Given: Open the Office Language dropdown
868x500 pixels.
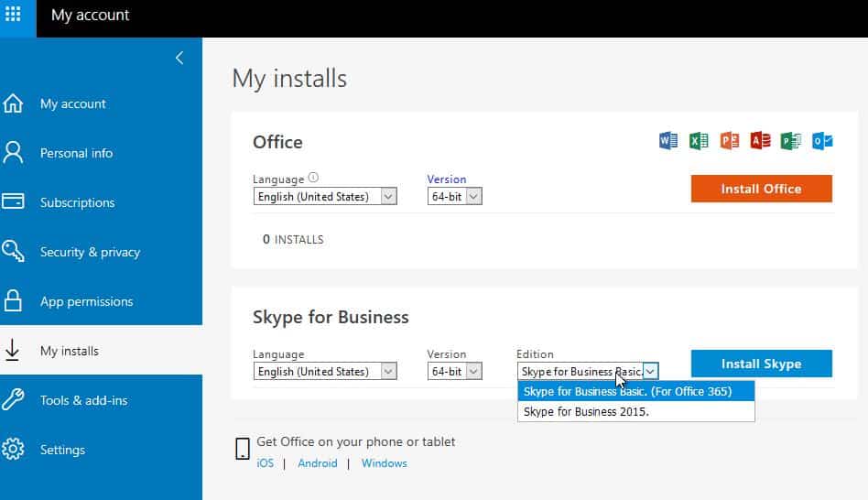Looking at the screenshot, I should [325, 197].
